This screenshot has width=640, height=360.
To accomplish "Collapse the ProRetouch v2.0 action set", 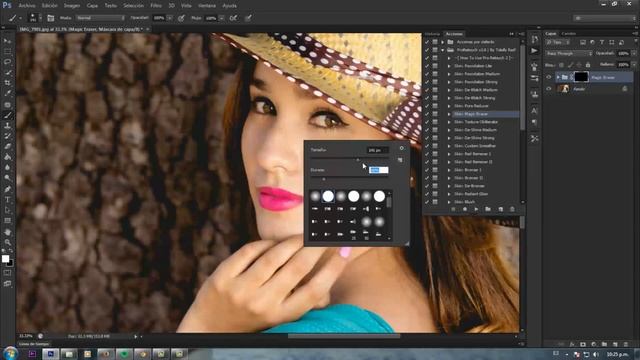I will pyautogui.click(x=442, y=50).
